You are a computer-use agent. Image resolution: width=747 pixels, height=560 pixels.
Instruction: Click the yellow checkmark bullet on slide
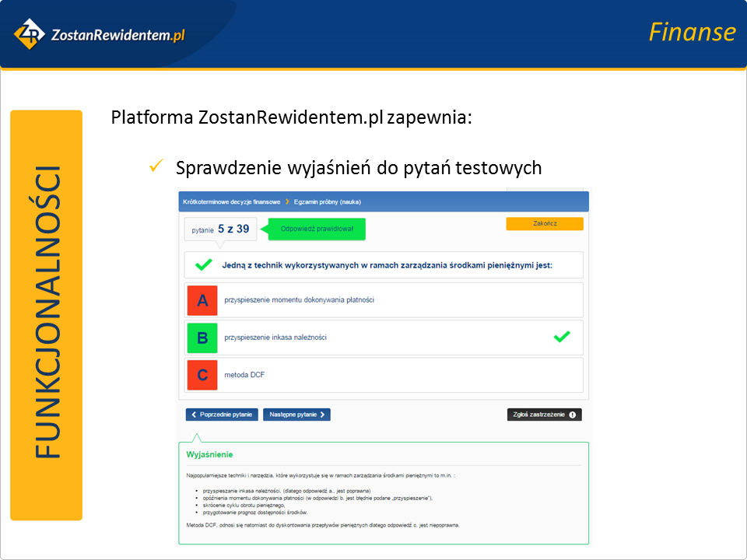coord(156,166)
